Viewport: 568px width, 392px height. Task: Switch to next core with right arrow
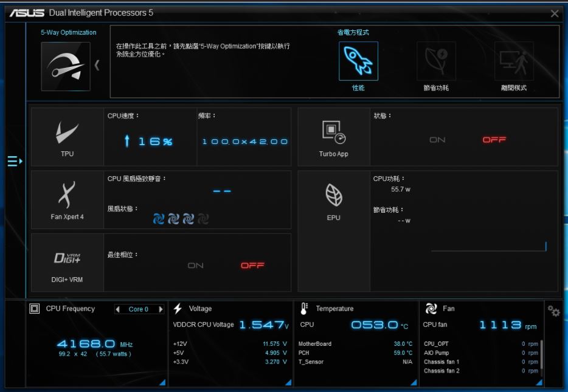(161, 309)
